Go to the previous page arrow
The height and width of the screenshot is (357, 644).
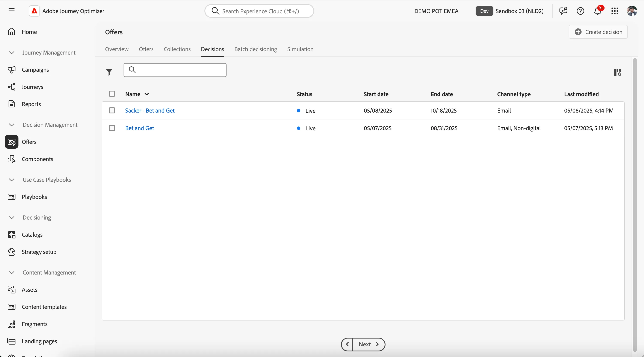click(347, 344)
